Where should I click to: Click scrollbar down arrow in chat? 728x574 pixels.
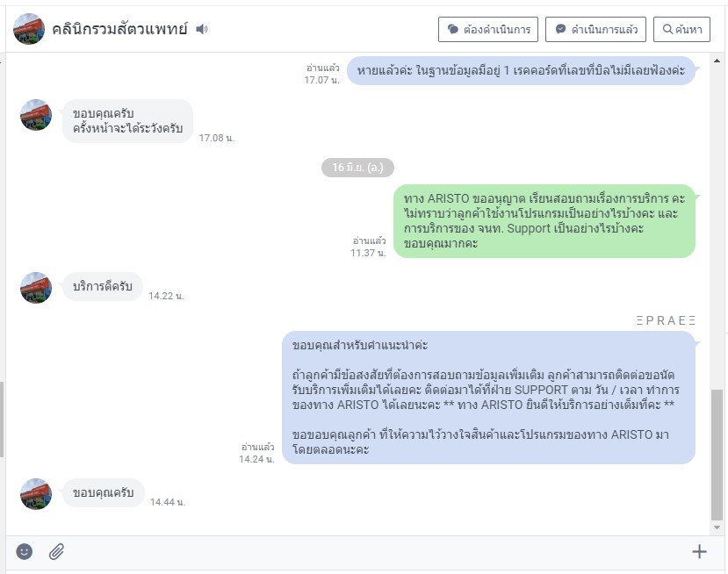[717, 527]
